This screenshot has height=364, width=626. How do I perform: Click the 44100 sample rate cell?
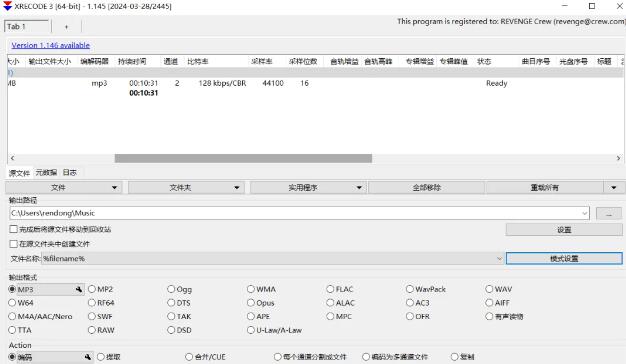pyautogui.click(x=273, y=83)
